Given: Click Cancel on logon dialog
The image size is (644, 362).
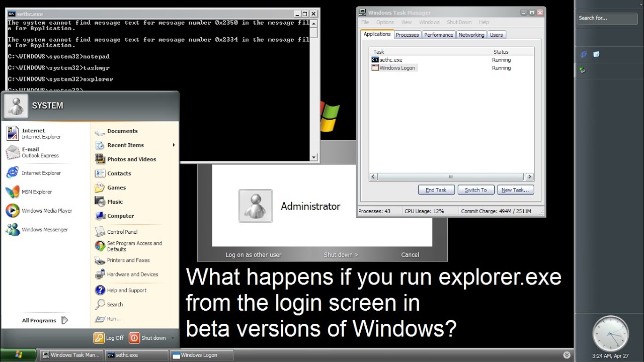Looking at the screenshot, I should (410, 255).
